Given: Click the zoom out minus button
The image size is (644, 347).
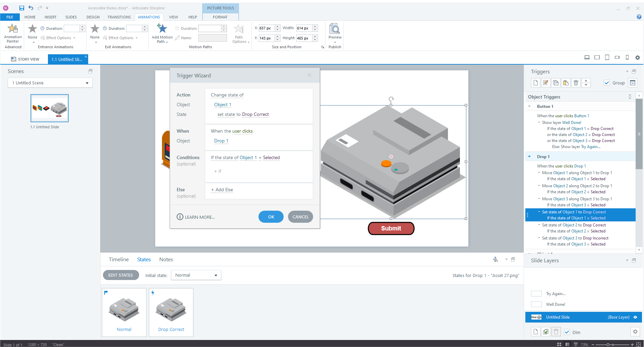Looking at the screenshot, I should click(x=593, y=344).
